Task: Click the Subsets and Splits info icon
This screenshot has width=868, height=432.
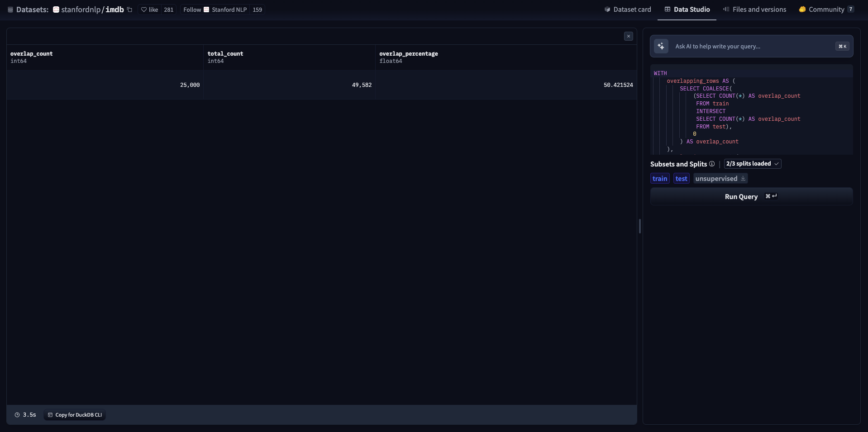Action: 712,164
